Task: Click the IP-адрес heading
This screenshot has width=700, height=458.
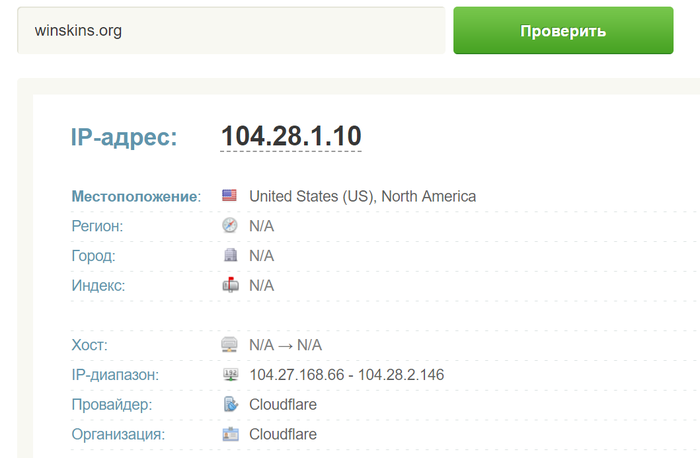Action: [124, 137]
